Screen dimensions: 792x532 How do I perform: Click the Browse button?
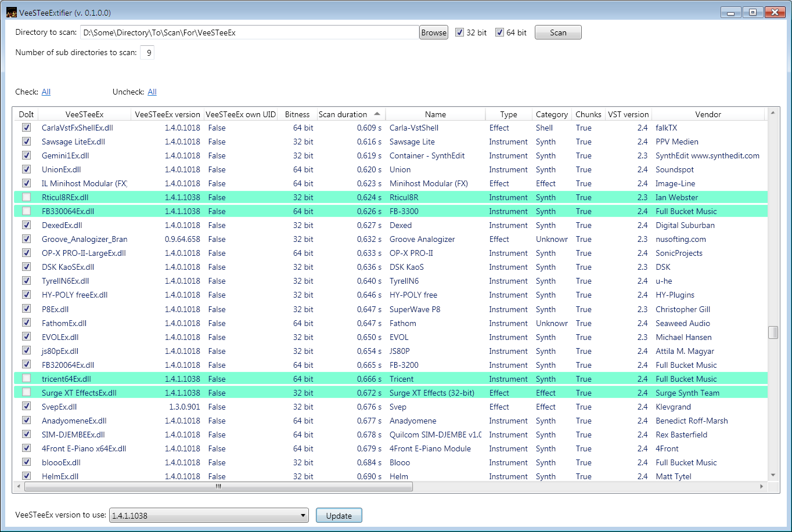(x=434, y=32)
